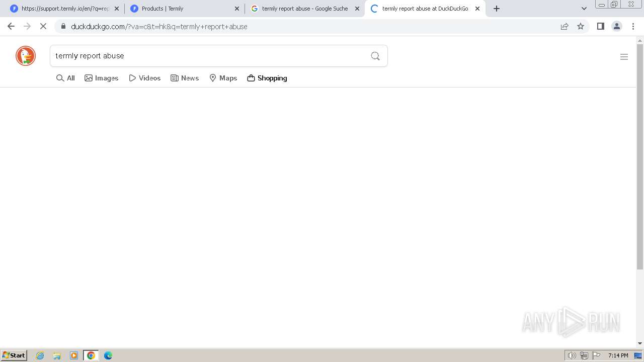Close the Products | Termly tab
This screenshot has height=362, width=644.
[237, 9]
